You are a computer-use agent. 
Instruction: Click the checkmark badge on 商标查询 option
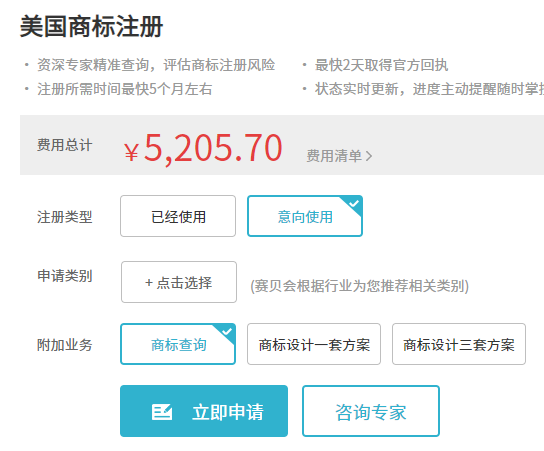(x=227, y=332)
